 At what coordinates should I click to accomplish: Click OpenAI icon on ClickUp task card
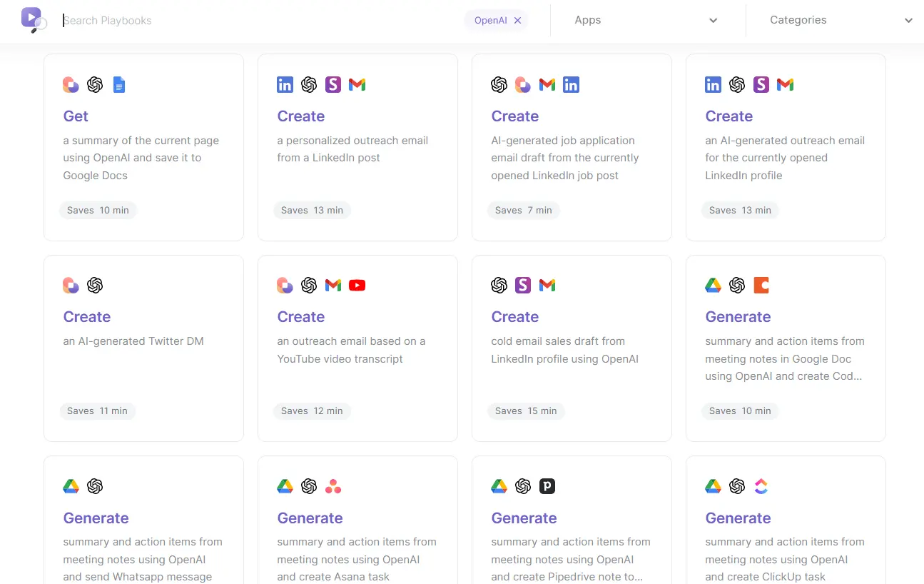pyautogui.click(x=737, y=487)
